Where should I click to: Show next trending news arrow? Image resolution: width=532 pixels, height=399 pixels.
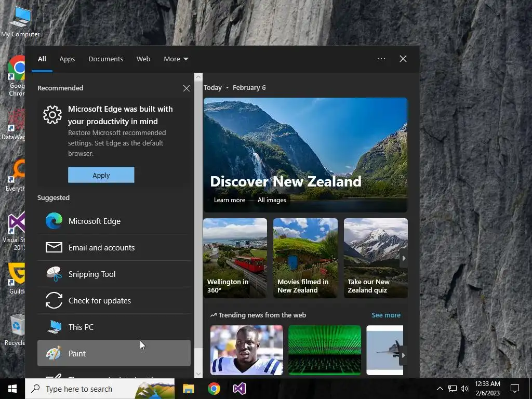(403, 355)
